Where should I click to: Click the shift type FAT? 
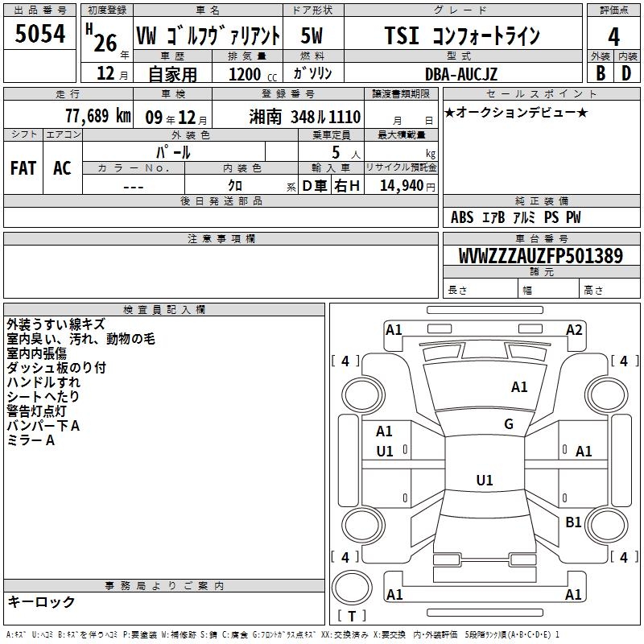23,168
